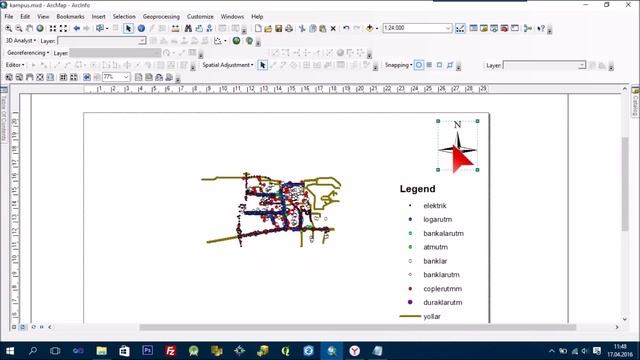
Task: Click the Select Features tool
Action: pos(100,29)
